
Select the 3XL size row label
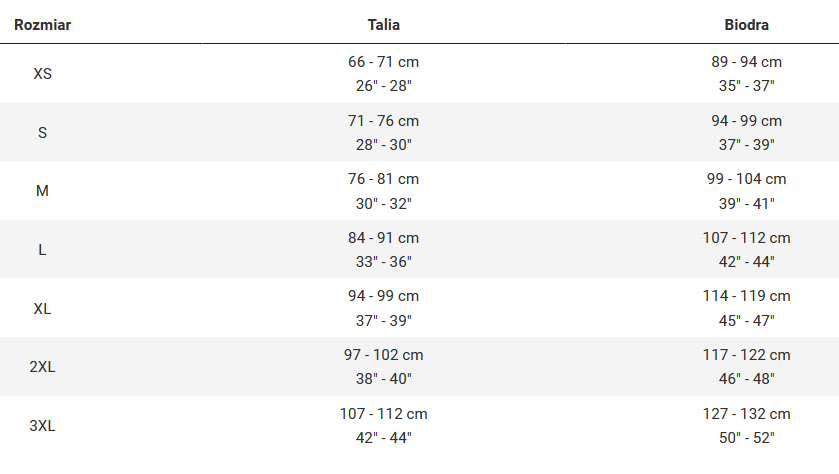click(42, 425)
